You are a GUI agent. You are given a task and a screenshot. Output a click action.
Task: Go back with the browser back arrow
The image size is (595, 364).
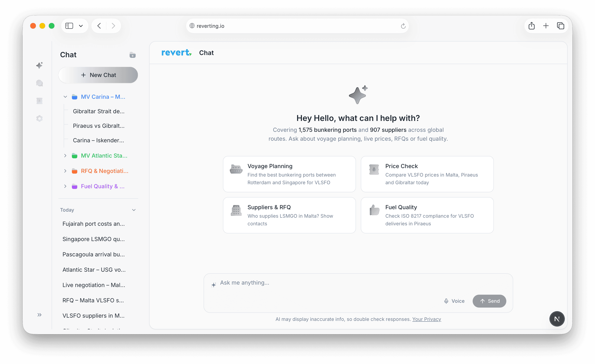(99, 26)
